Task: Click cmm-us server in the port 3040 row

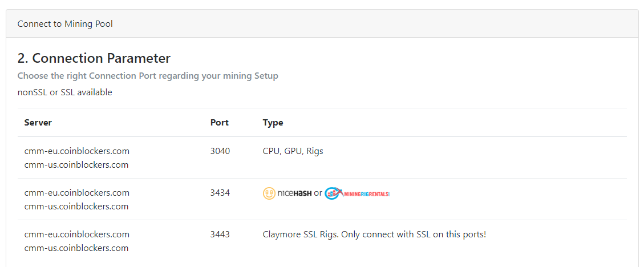Action: [76, 165]
